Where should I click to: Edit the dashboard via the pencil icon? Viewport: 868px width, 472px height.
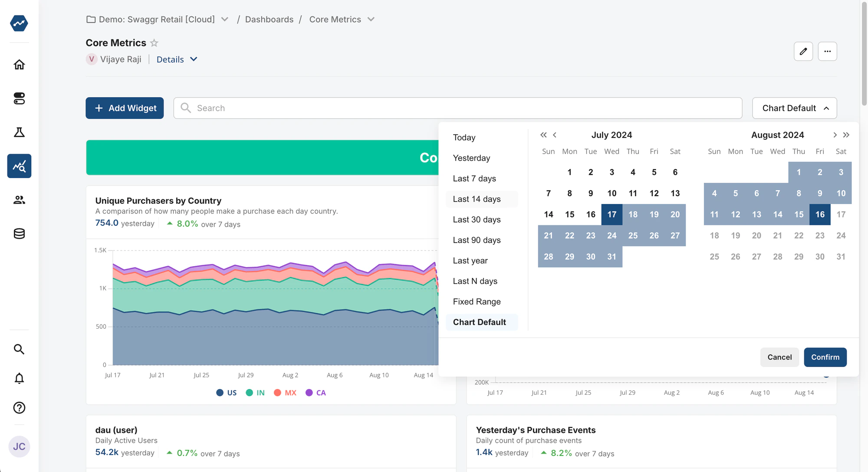803,51
